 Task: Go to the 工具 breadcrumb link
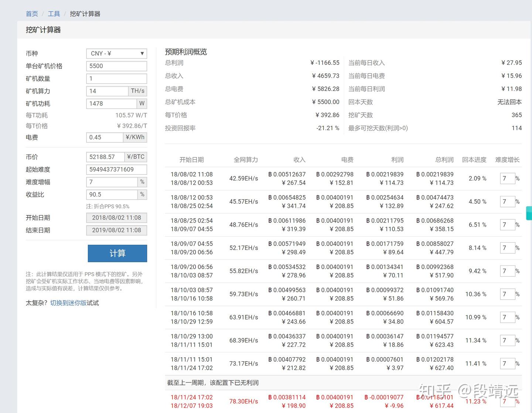pyautogui.click(x=54, y=14)
